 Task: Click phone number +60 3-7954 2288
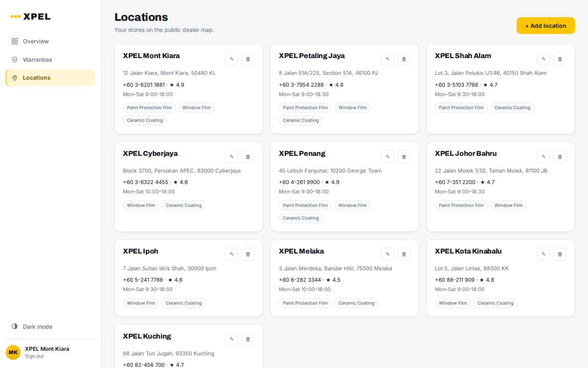tap(301, 85)
